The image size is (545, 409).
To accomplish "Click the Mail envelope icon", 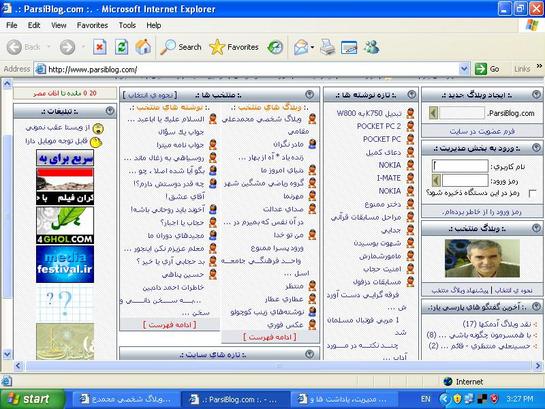I will click(301, 47).
